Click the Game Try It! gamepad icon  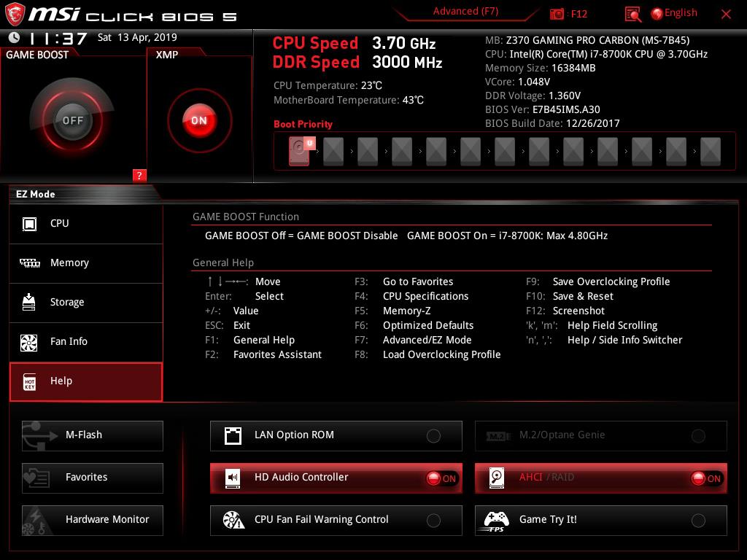497,520
